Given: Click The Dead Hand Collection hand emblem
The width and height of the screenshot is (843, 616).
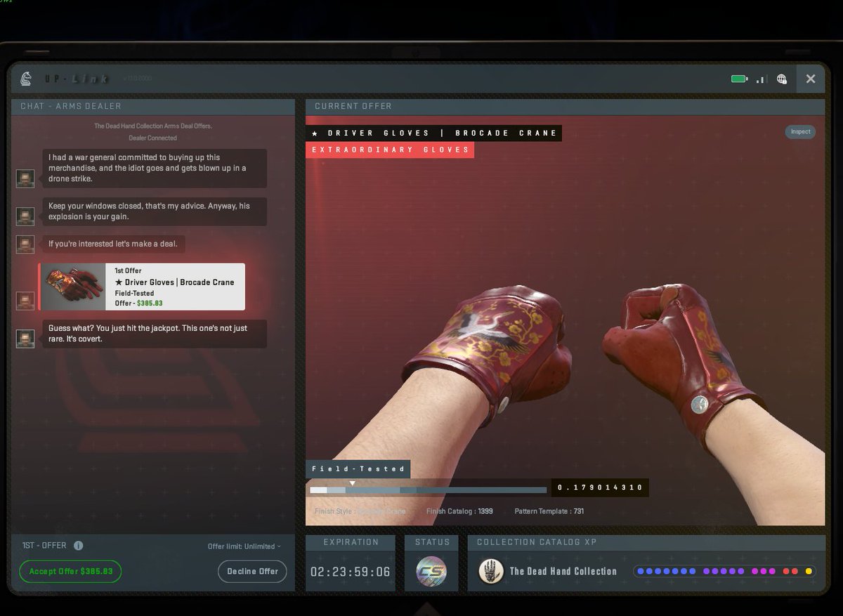Looking at the screenshot, I should click(x=491, y=571).
